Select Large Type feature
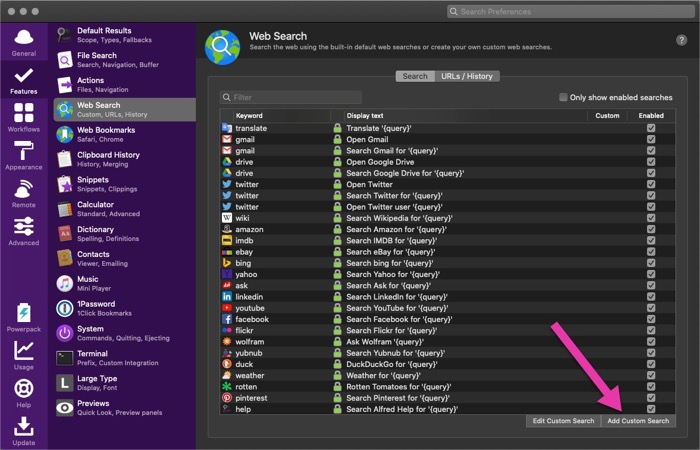 [125, 383]
